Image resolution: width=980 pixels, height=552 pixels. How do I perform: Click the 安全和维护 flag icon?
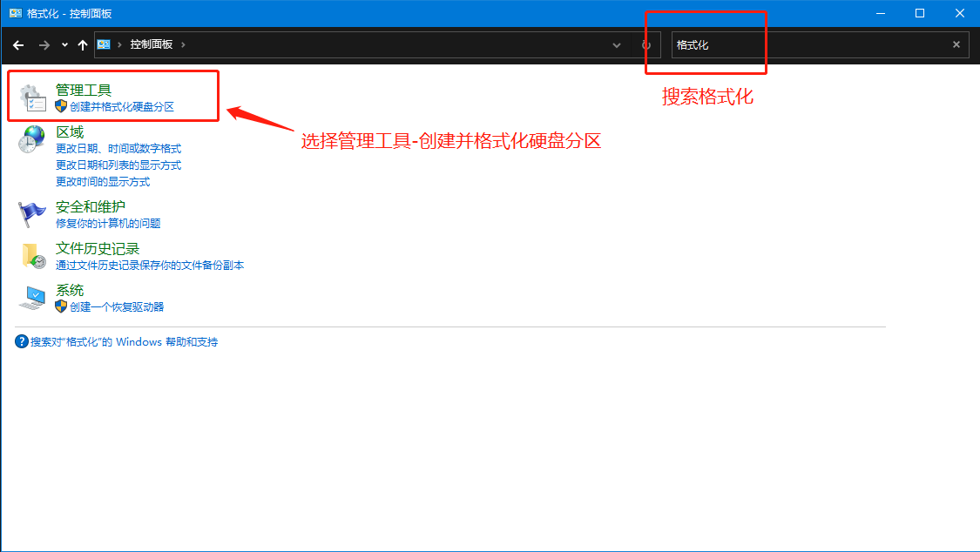click(x=31, y=212)
